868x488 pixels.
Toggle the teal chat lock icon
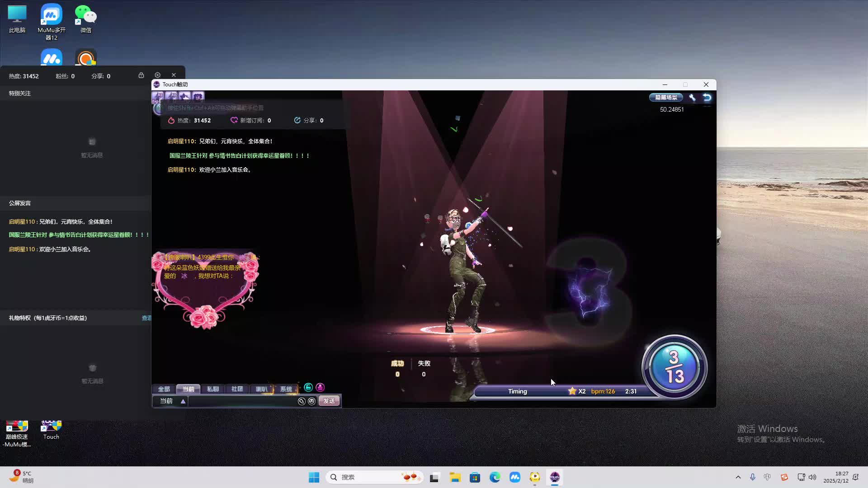tap(308, 387)
